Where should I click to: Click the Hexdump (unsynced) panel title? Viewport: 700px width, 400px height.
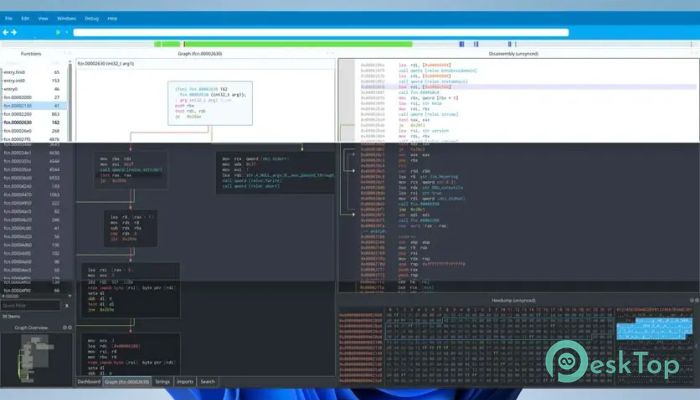[513, 300]
